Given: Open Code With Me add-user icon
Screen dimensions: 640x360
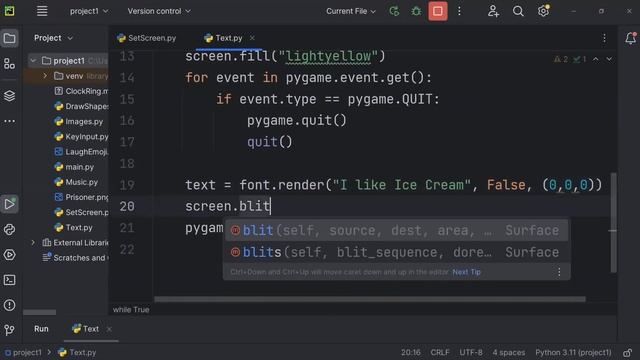Looking at the screenshot, I should [x=493, y=11].
